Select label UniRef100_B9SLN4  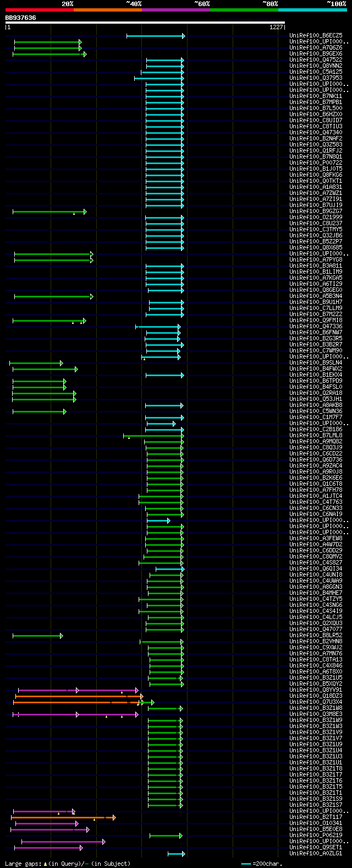[x=316, y=363]
